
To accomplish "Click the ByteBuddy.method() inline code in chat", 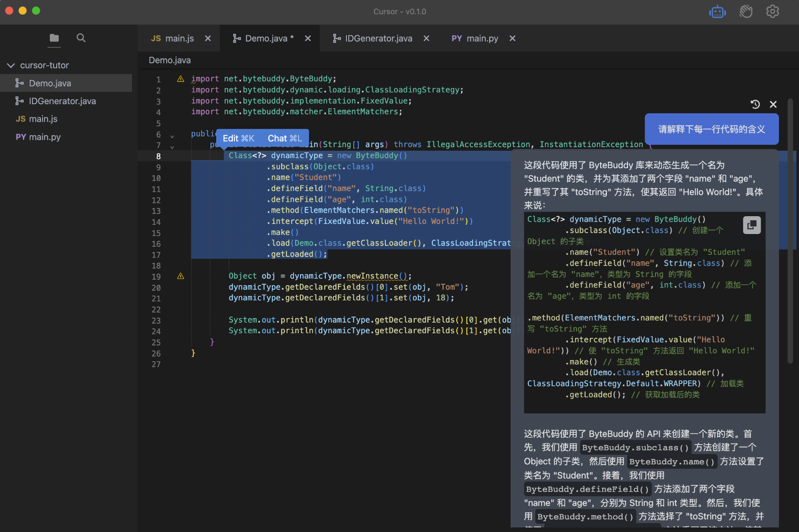I will point(585,517).
